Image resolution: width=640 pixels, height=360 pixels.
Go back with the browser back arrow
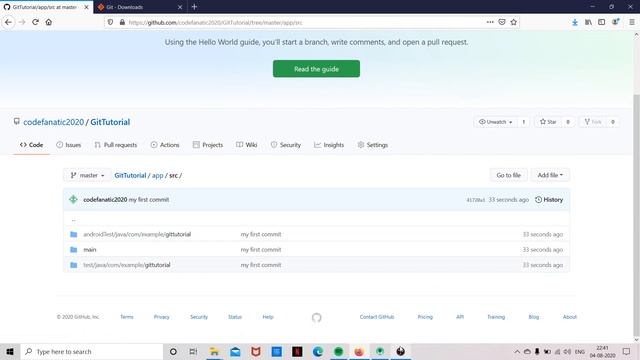[x=8, y=22]
